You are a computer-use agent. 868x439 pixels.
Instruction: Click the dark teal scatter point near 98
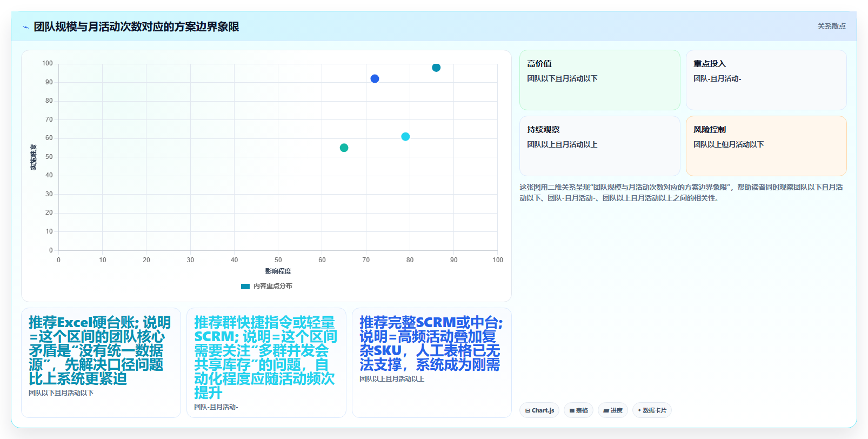(436, 68)
